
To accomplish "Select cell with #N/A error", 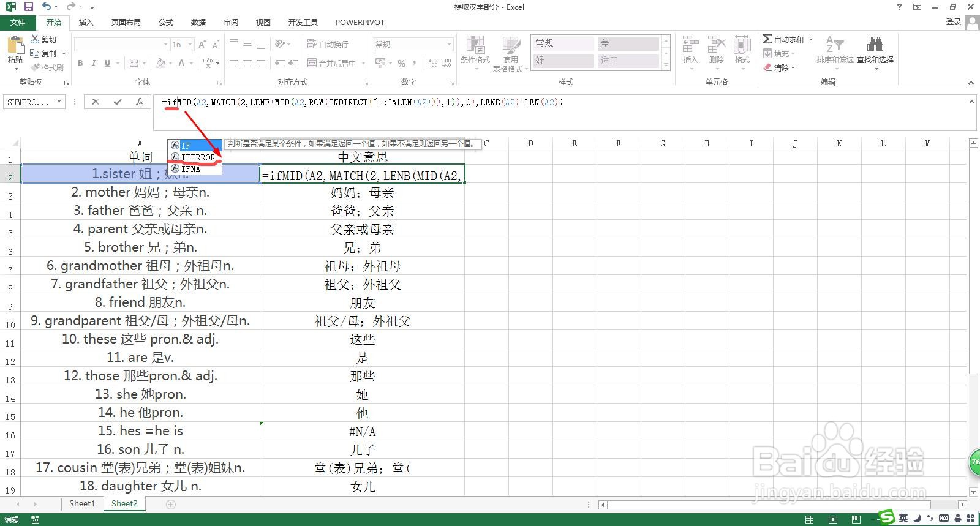I will pos(362,431).
